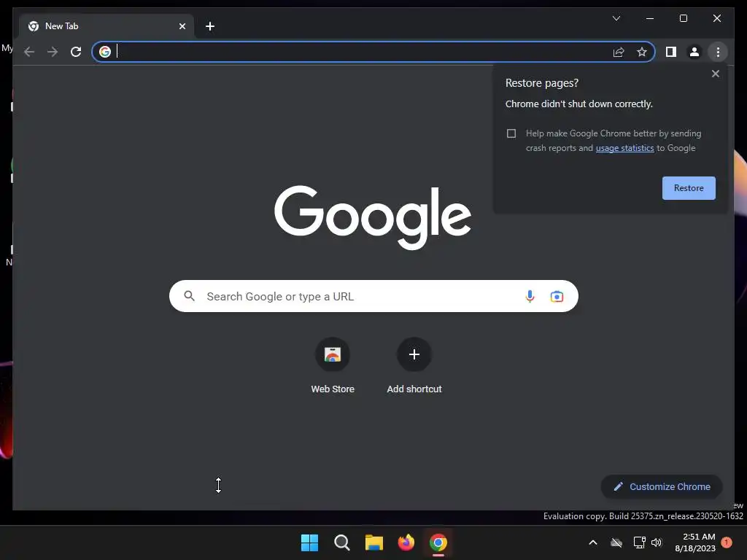Open Windows taskbar search

pos(341,542)
